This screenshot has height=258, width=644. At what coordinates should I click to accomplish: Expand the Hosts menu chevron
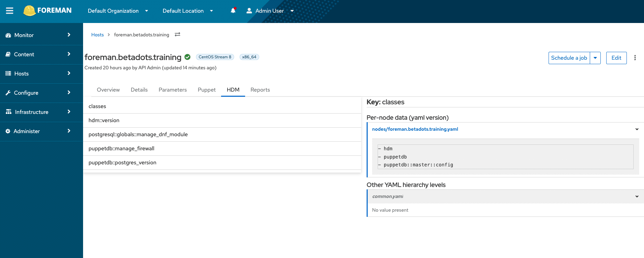69,73
